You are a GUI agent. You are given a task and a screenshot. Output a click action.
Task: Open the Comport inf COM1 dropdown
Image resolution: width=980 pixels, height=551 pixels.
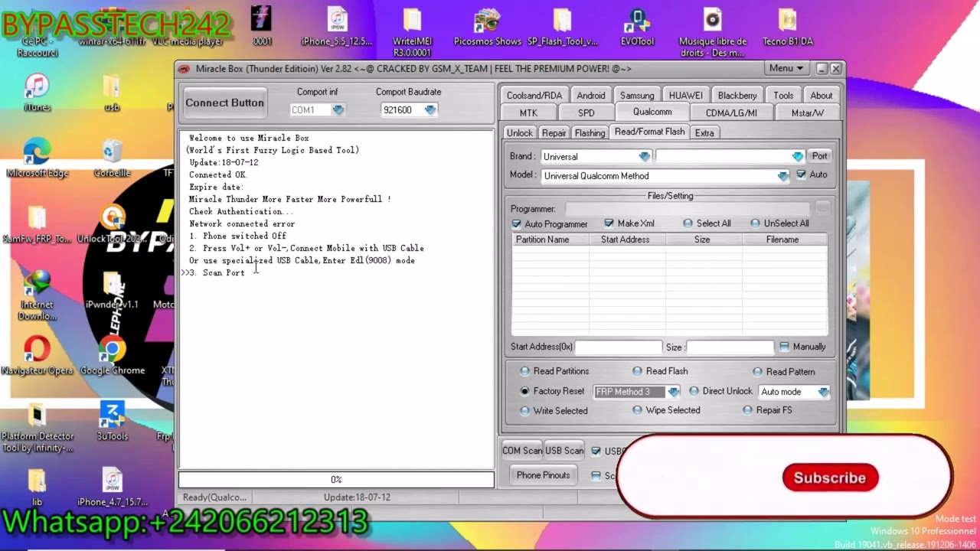tap(338, 110)
